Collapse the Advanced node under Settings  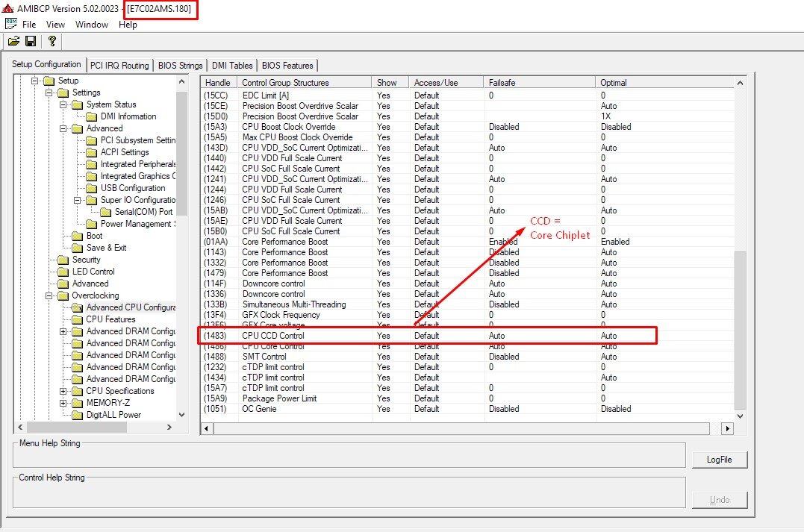pyautogui.click(x=63, y=128)
